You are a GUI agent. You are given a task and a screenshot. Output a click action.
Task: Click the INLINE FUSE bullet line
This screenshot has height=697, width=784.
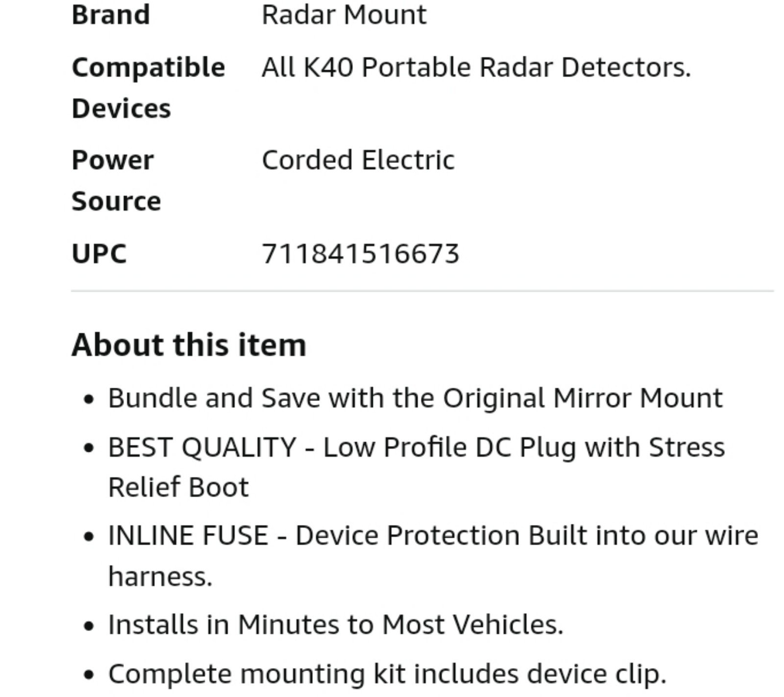pyautogui.click(x=433, y=535)
